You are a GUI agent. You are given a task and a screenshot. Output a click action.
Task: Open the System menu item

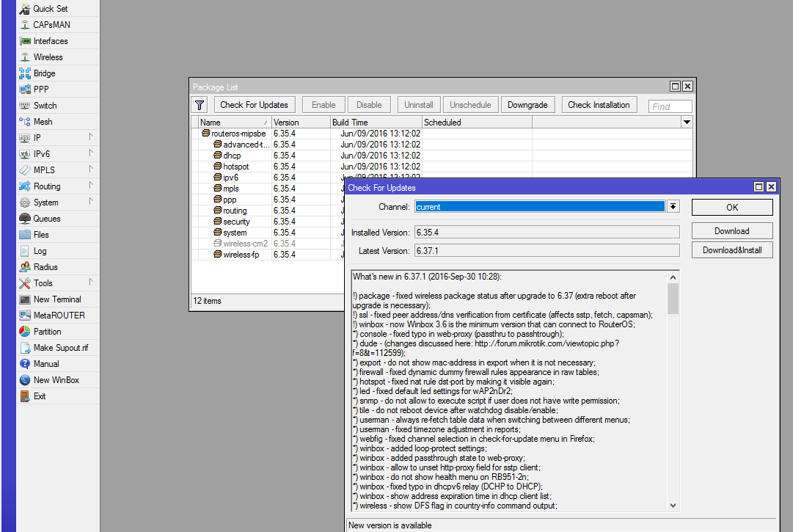coord(45,203)
